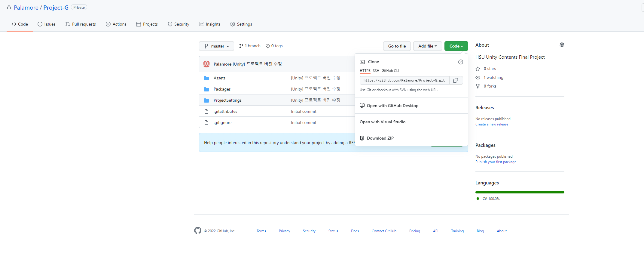Click the C# language bar

click(520, 192)
